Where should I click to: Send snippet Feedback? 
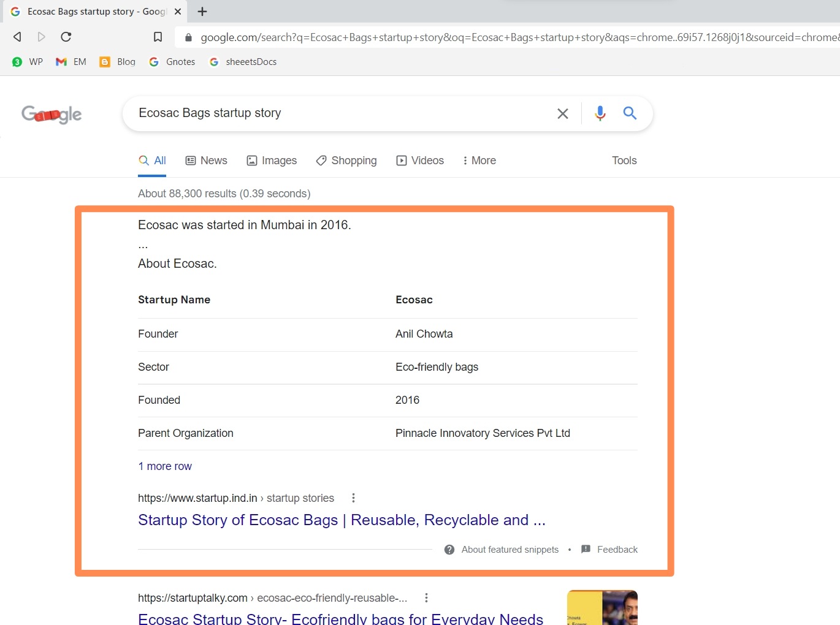[x=617, y=550]
